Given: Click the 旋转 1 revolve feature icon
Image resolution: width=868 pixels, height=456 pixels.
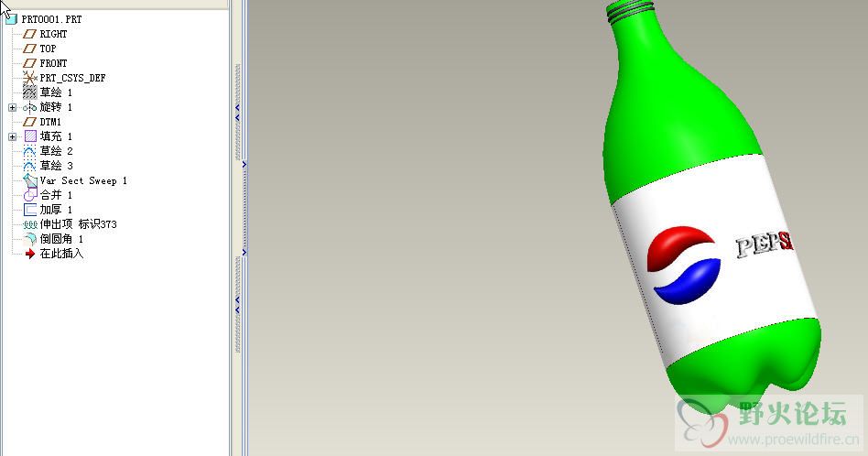Looking at the screenshot, I should pyautogui.click(x=30, y=107).
